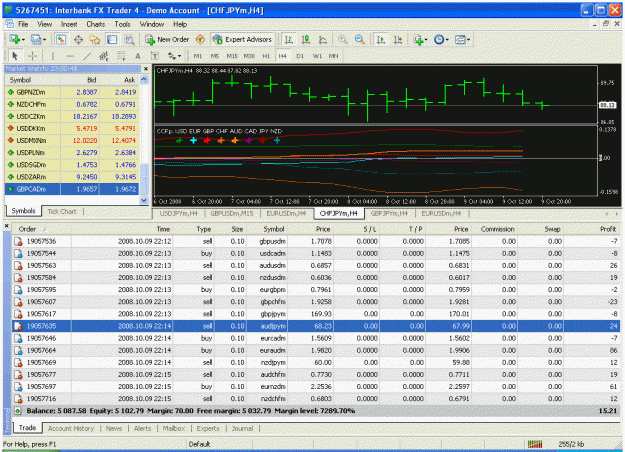
Task: Toggle the Market Watch panel icon
Action: [x=61, y=39]
